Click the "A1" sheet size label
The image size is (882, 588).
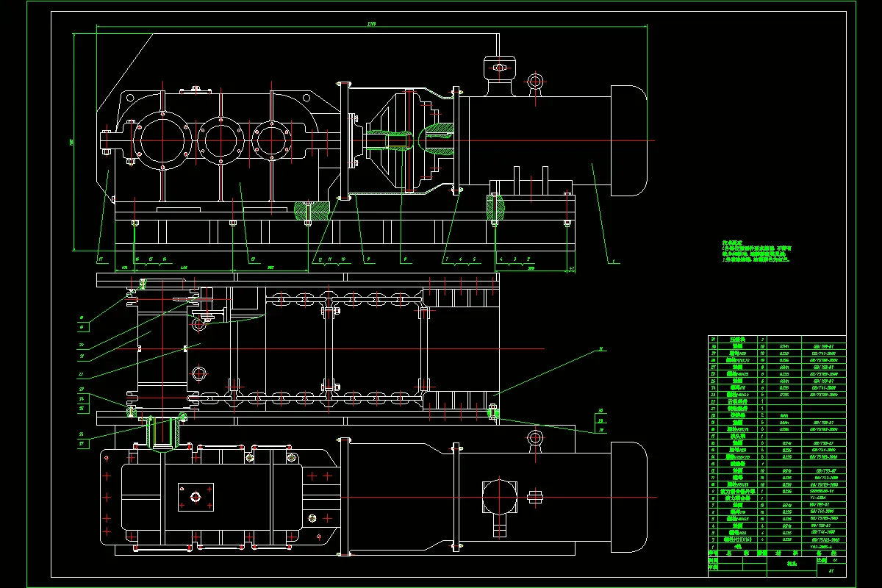pos(831,570)
